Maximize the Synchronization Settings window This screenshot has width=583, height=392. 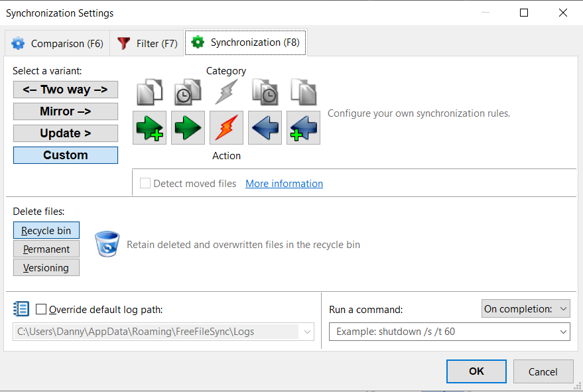point(524,13)
